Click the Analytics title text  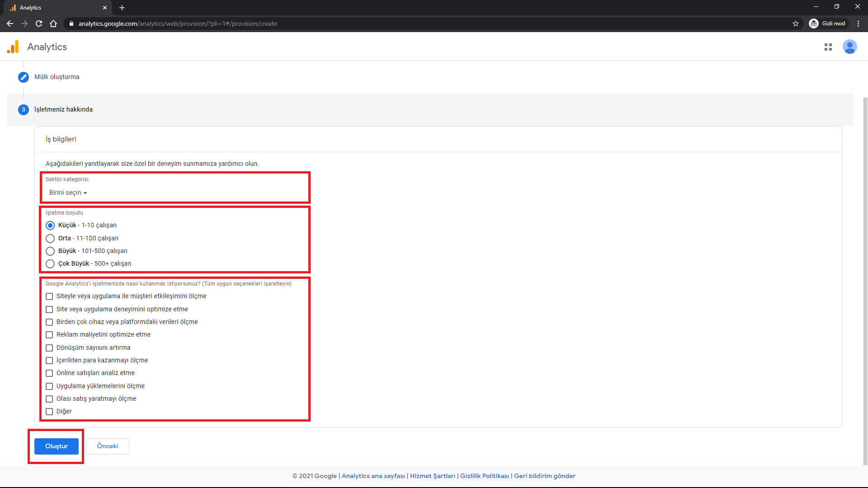coord(47,47)
